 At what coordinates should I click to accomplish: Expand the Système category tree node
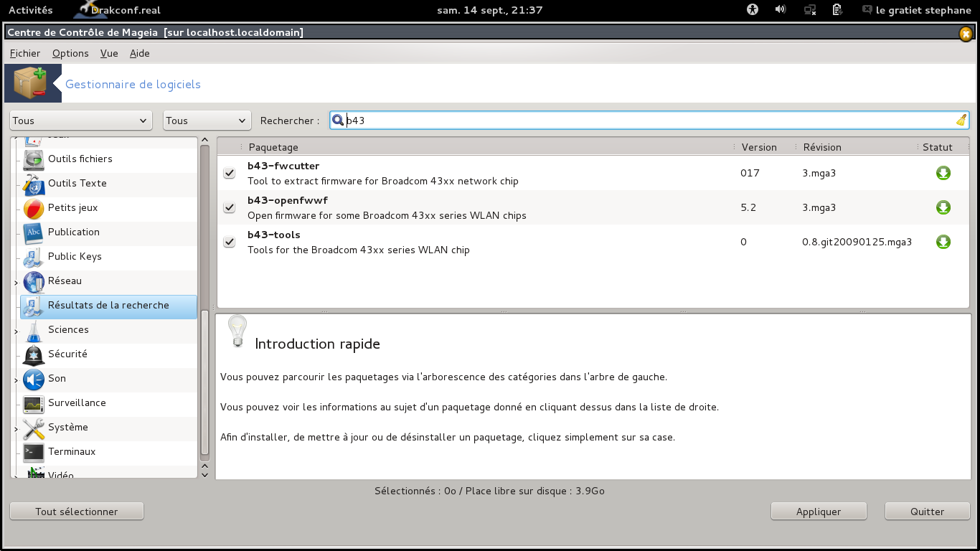16,429
